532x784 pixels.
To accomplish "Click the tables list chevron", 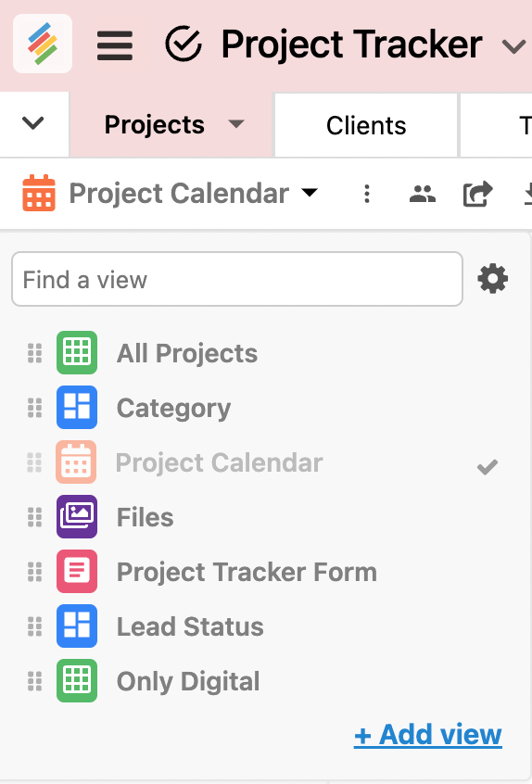I will [33, 123].
